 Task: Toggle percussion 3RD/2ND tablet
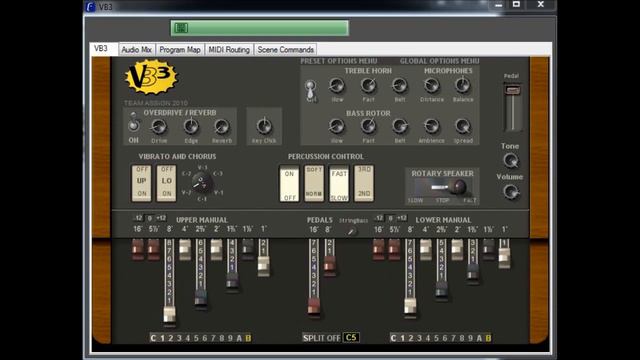364,184
